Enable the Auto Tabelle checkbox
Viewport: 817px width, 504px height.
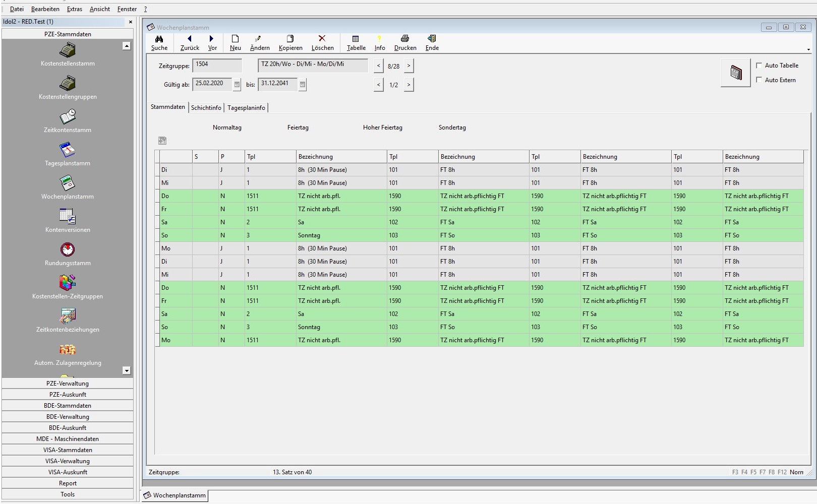(759, 66)
